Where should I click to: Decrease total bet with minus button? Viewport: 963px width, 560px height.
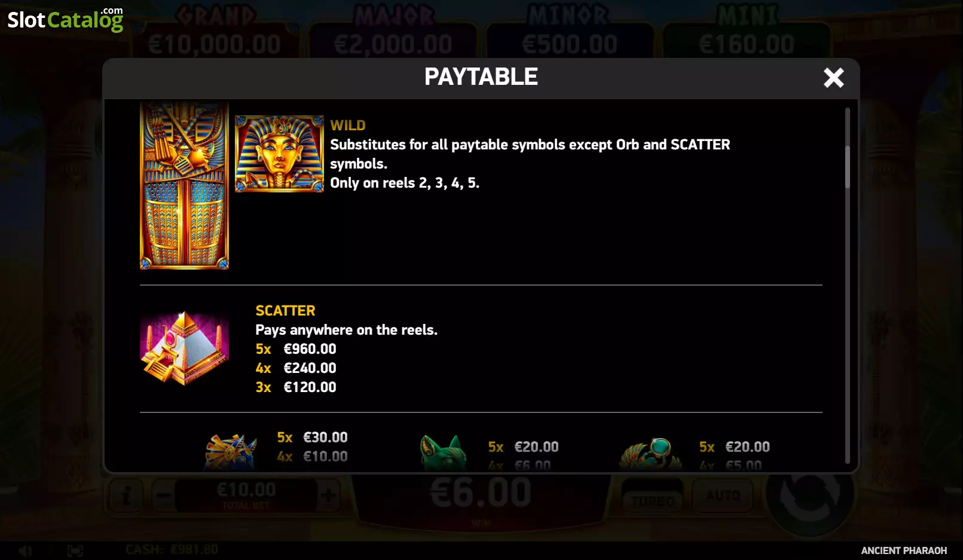(164, 495)
